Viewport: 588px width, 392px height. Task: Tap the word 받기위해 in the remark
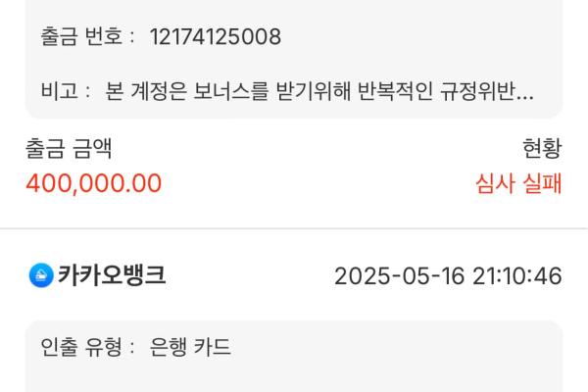tap(313, 91)
